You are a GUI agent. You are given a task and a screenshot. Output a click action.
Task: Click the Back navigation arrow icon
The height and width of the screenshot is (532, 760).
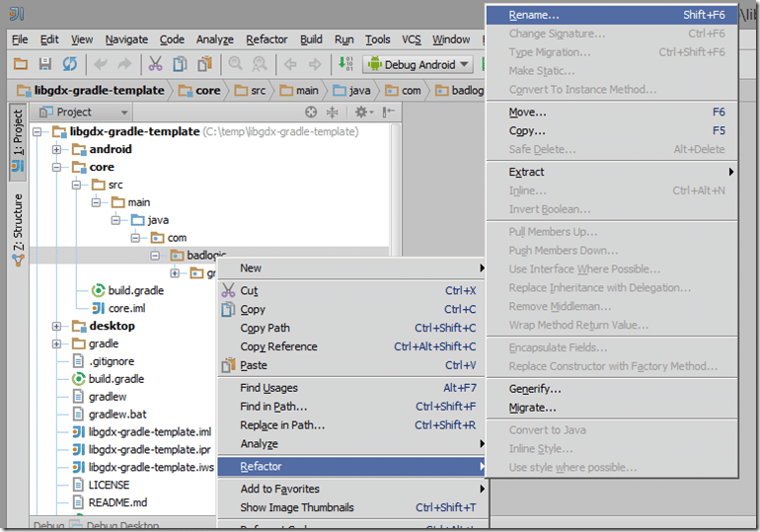click(x=290, y=64)
